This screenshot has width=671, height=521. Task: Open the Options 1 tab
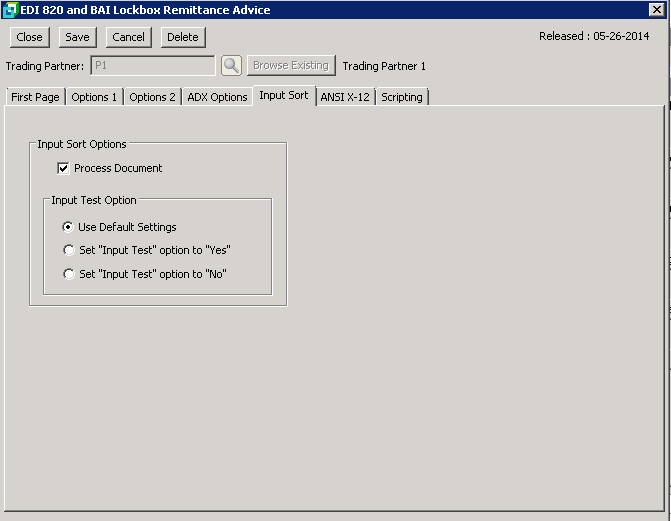94,97
